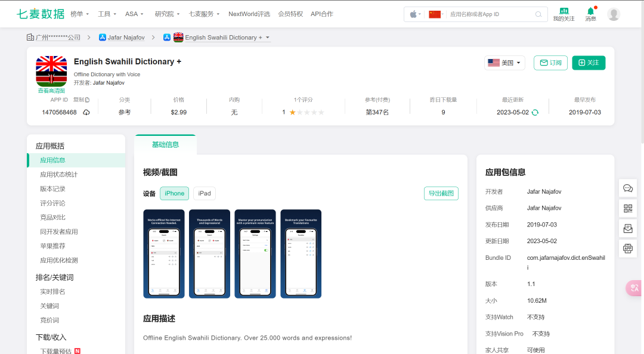Open 会员特权 page
Screen dimensions: 644x354
[x=290, y=14]
